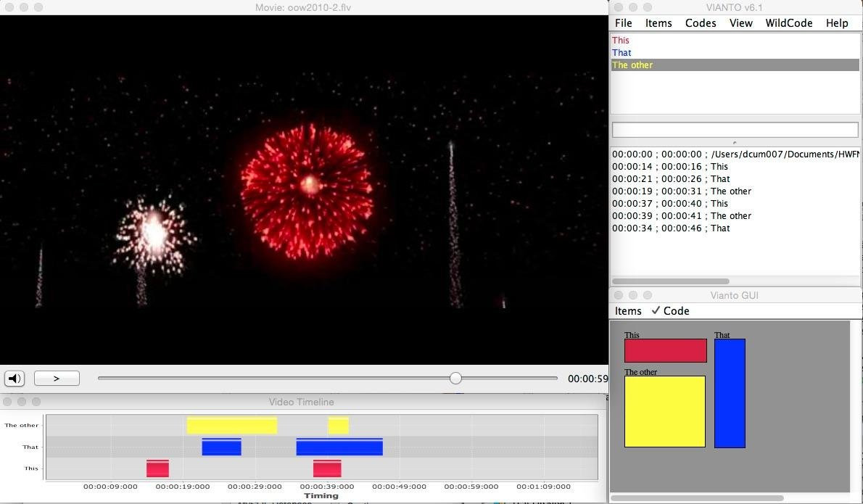Toggle the checked Code menu in Vianto GUI
The image size is (863, 504).
point(670,311)
